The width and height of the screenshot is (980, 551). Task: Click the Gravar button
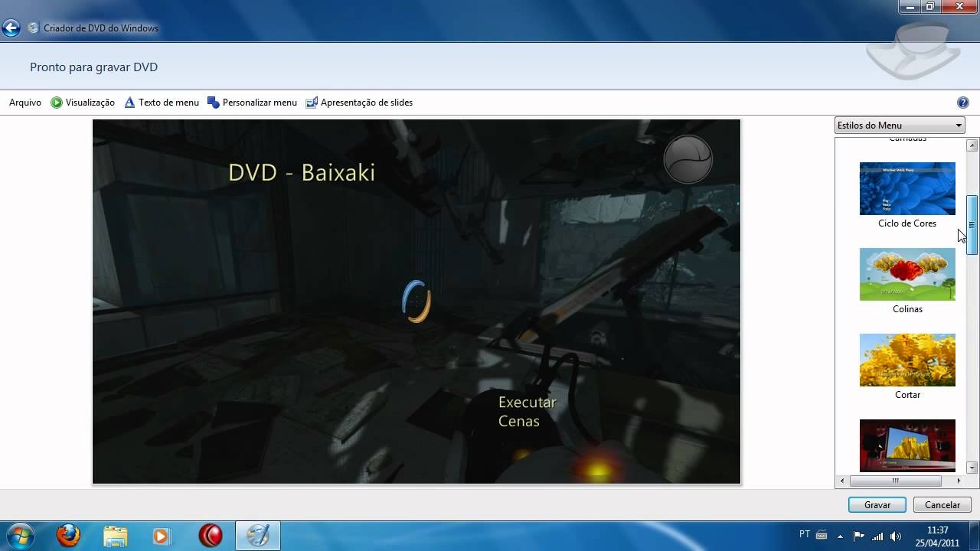(877, 505)
